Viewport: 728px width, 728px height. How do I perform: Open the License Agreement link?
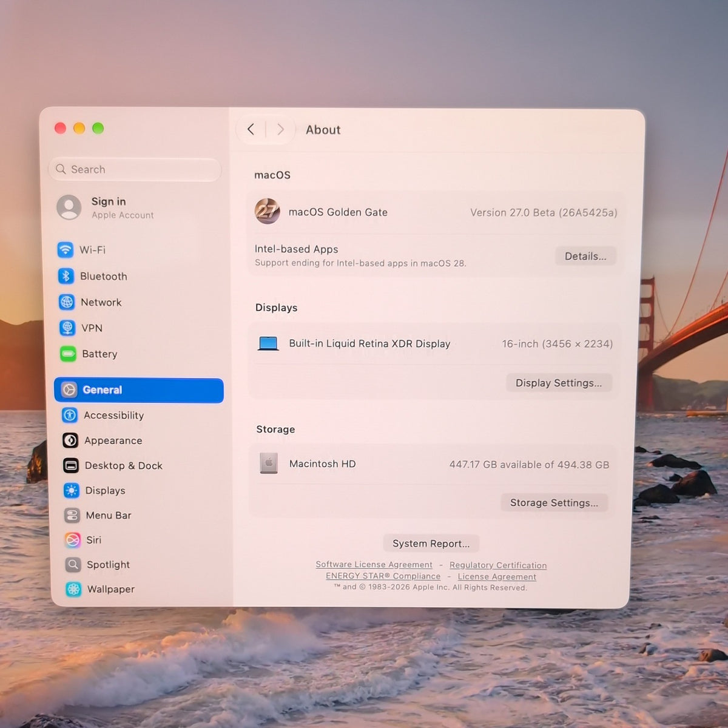point(497,576)
